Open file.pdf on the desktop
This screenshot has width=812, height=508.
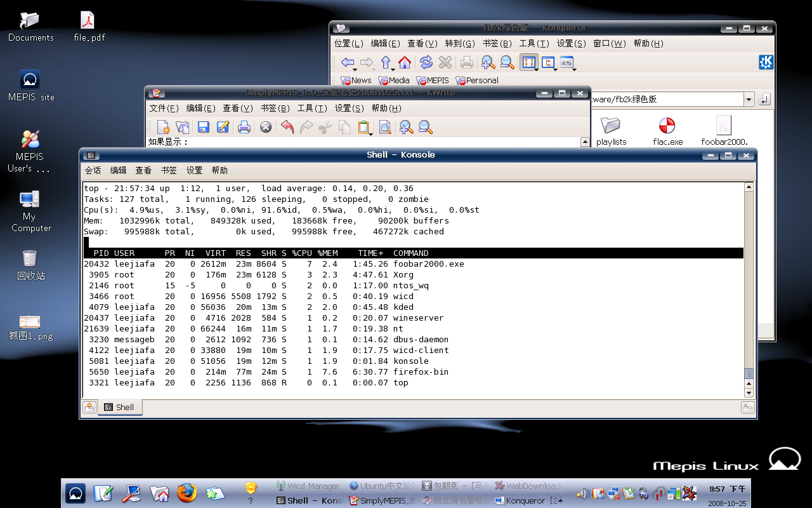(89, 27)
